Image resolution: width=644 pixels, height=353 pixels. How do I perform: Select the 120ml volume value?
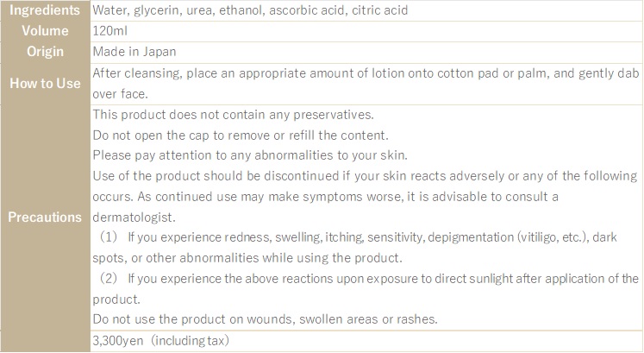[110, 31]
